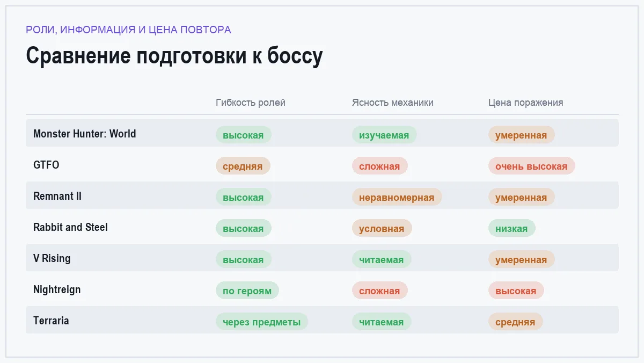Screen dimensions: 644x363
Task: Select the row name "Remnant II"
Action: click(x=57, y=196)
